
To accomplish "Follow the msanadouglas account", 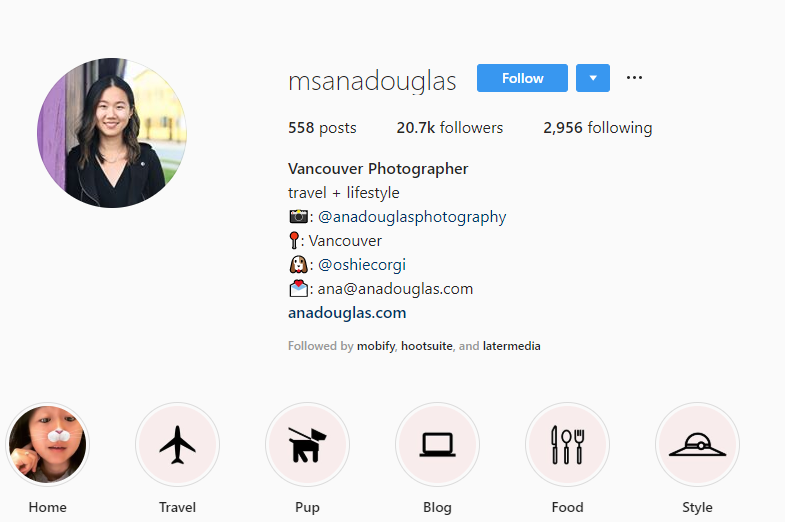I will click(522, 78).
